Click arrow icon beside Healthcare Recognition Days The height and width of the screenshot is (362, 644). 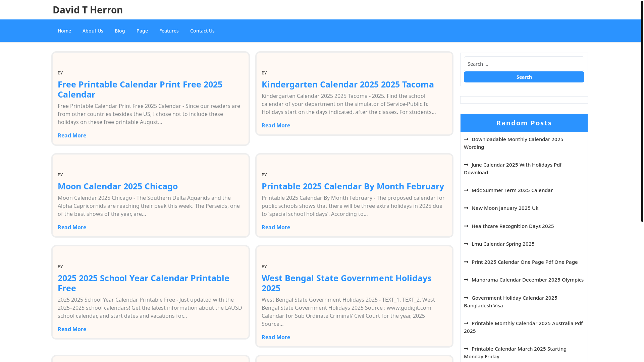pos(466,226)
